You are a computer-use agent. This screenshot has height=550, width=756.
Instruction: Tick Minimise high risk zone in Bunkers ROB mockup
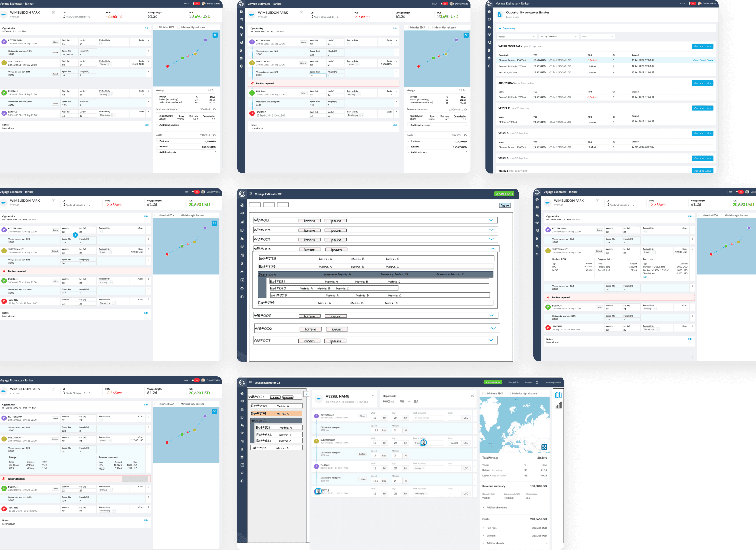click(722, 216)
